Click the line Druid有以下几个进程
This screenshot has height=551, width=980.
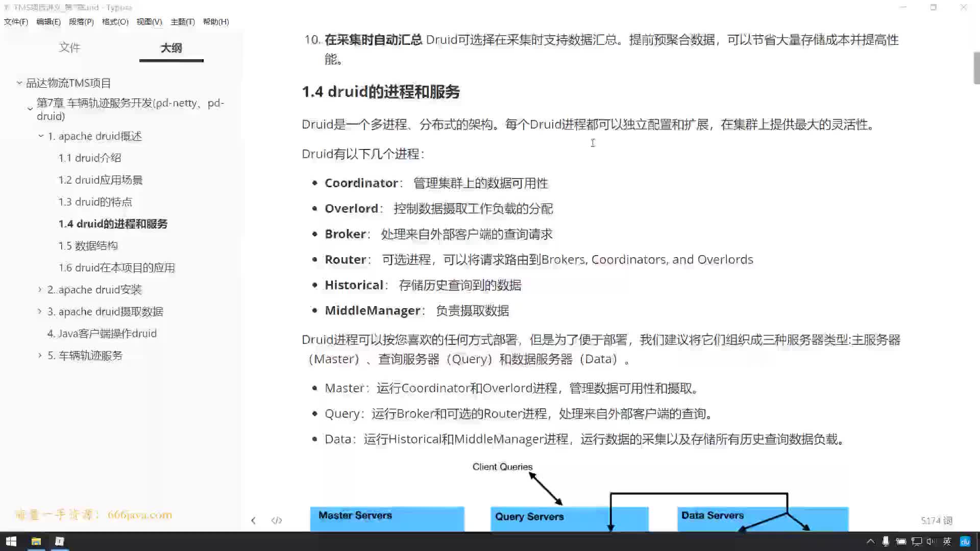(x=363, y=154)
